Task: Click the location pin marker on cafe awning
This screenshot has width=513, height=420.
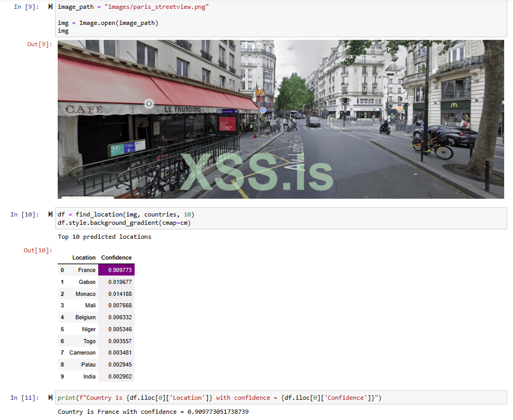Action: tap(149, 104)
